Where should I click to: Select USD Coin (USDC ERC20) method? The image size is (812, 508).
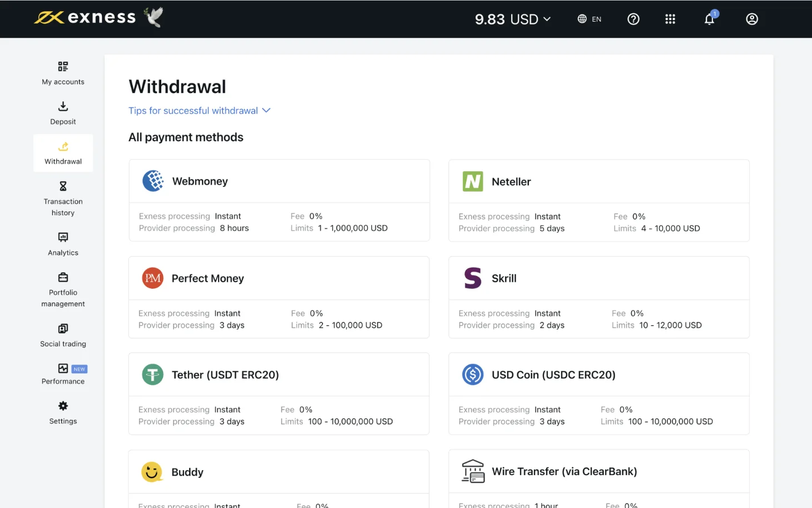coord(599,393)
